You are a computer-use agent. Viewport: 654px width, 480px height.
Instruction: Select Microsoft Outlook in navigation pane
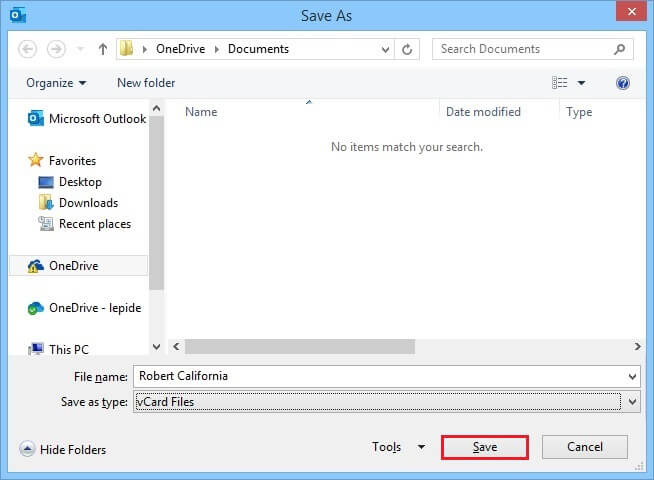97,119
